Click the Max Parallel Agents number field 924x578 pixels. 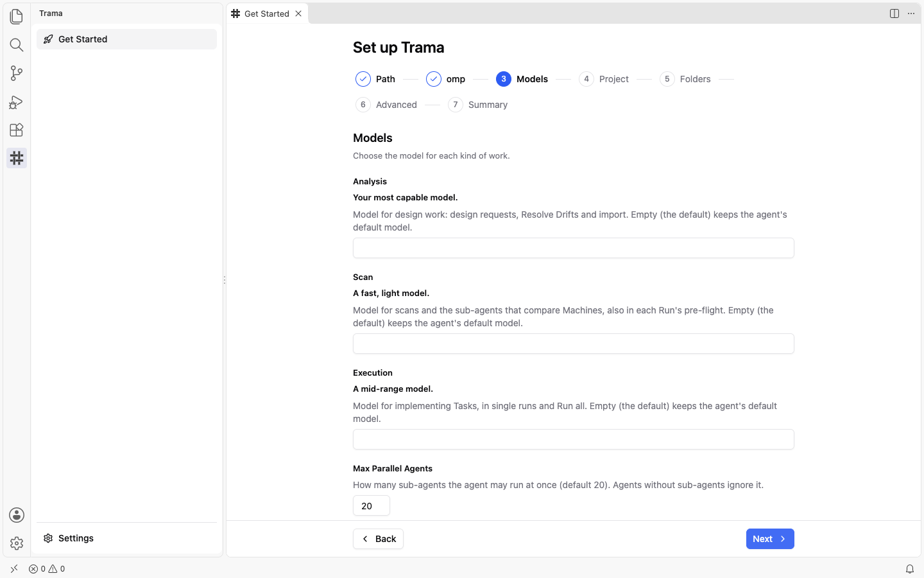coord(372,505)
